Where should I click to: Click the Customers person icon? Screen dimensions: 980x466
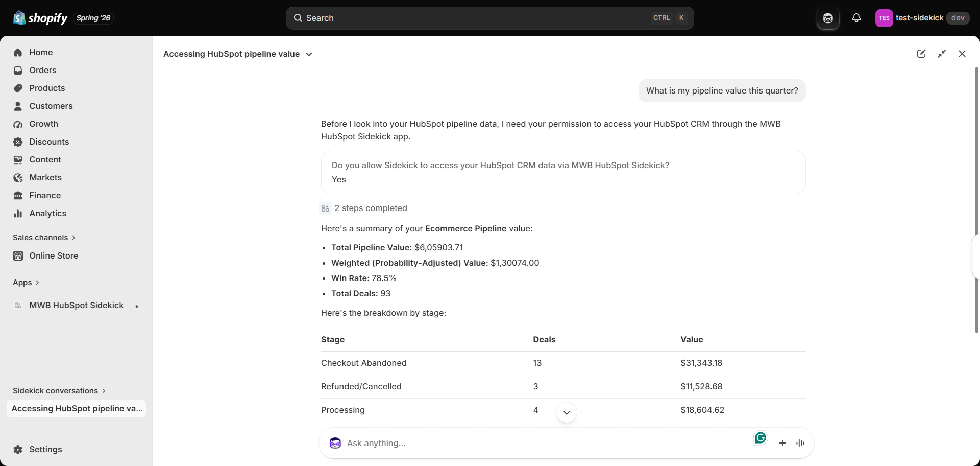pos(18,106)
